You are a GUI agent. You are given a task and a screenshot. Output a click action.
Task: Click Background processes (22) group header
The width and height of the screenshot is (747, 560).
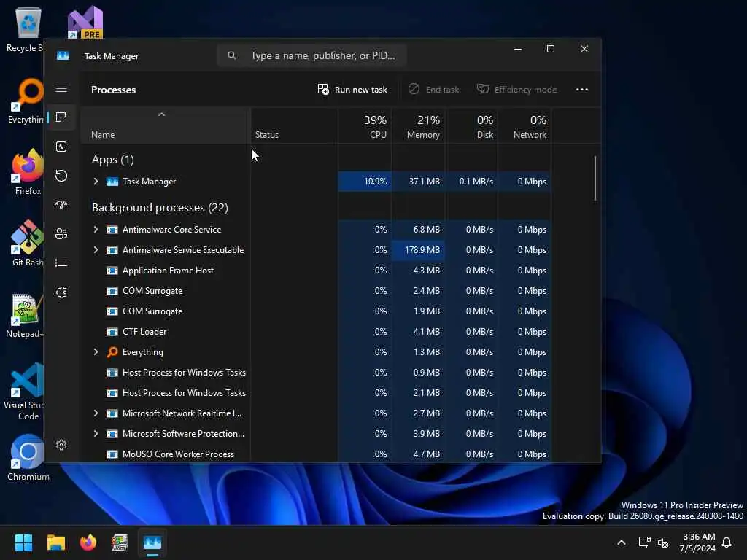[x=160, y=208]
